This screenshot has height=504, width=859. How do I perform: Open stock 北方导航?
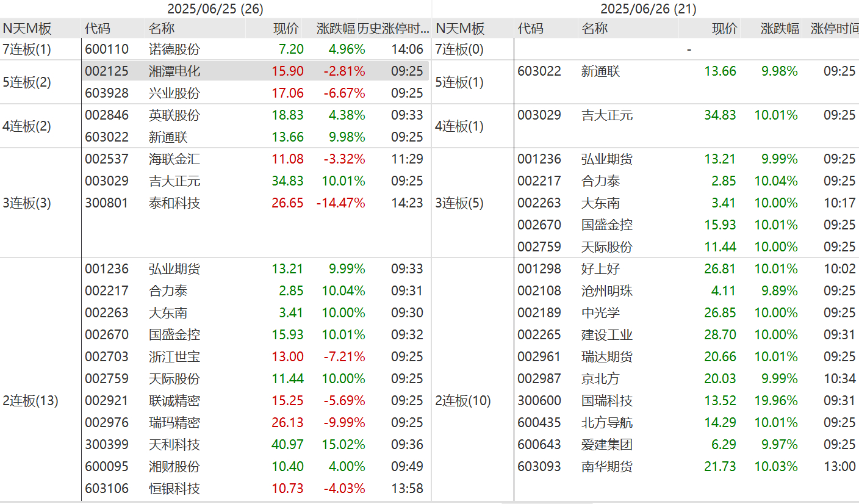[x=607, y=423]
